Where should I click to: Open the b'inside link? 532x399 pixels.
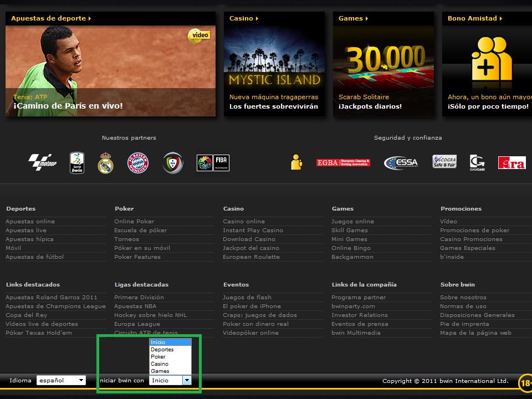pyautogui.click(x=452, y=257)
